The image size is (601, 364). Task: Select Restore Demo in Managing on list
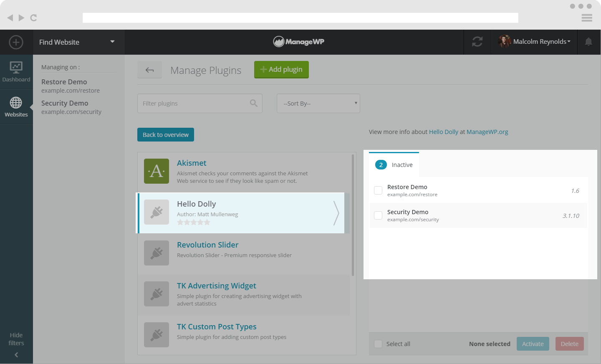[71, 86]
